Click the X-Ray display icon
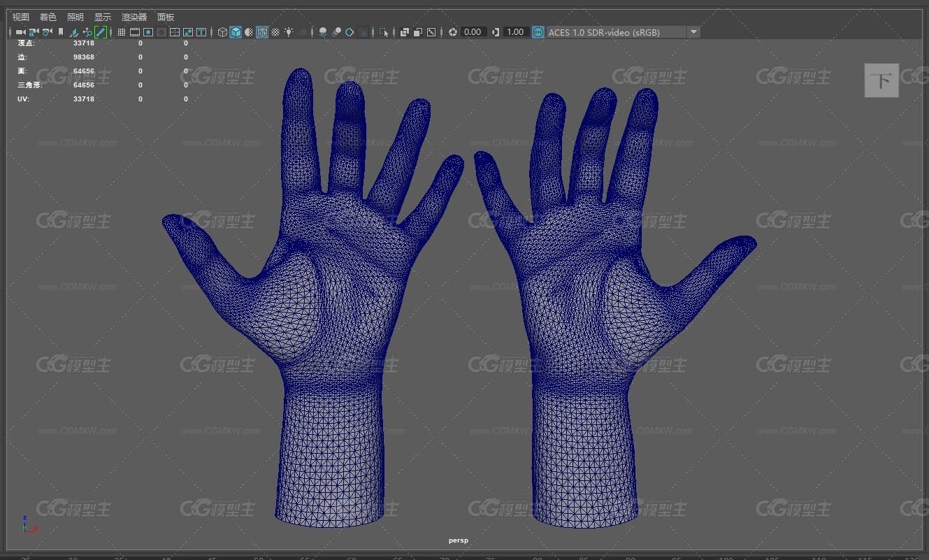This screenshot has width=929, height=560. coord(404,32)
